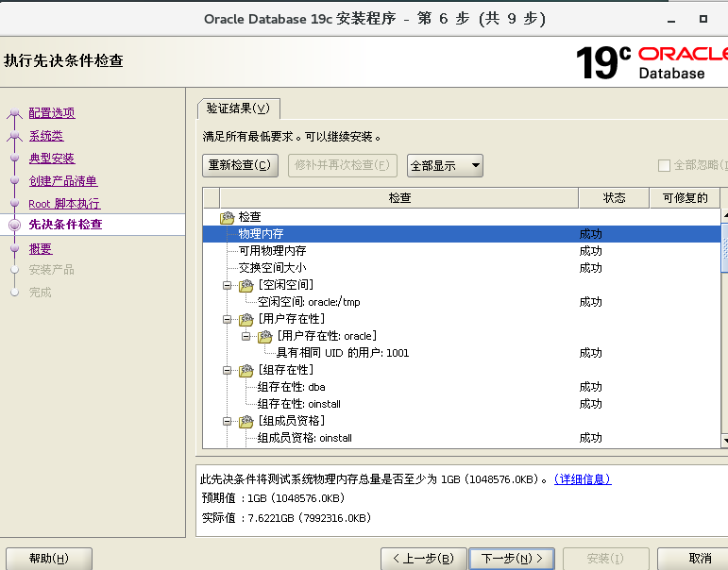Viewport: 728px width, 570px height.
Task: Select the 交换空间大小 check row
Action: [462, 268]
